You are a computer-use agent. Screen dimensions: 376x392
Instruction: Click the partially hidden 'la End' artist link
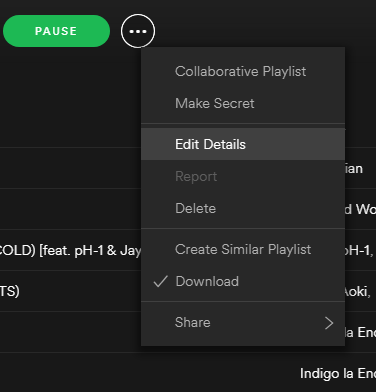click(x=360, y=332)
